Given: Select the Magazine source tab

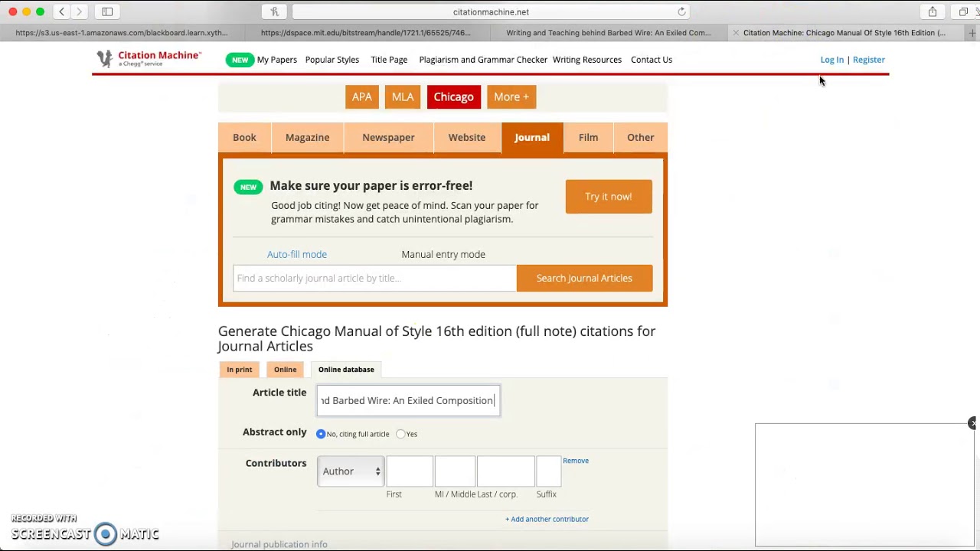Looking at the screenshot, I should point(308,138).
